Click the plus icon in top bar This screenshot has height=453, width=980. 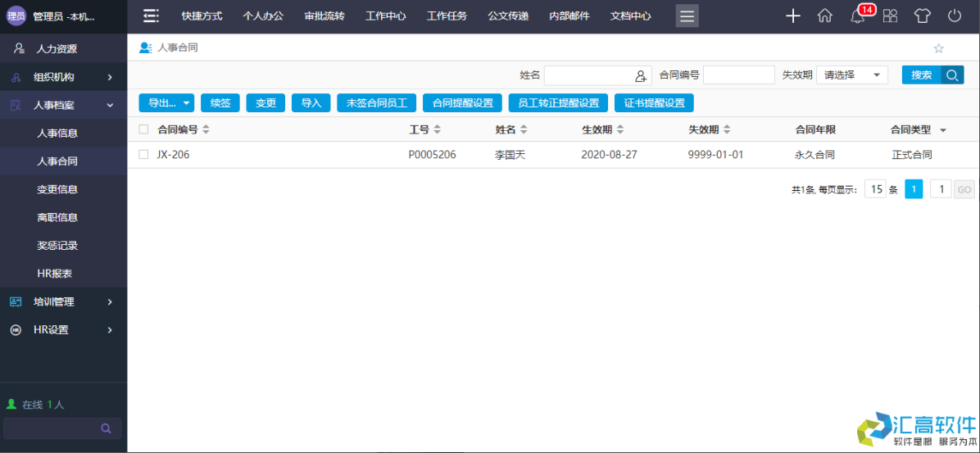pos(792,16)
